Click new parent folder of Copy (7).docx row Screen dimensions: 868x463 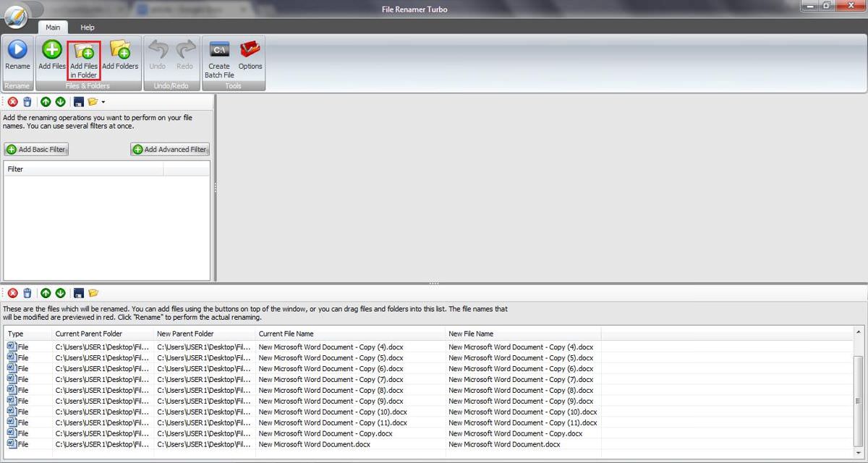pos(204,380)
